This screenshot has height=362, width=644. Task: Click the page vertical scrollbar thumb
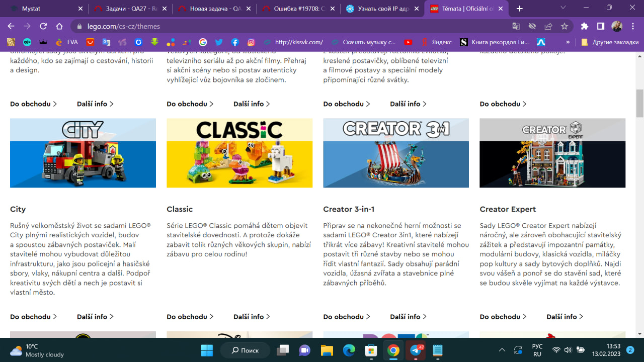click(639, 103)
